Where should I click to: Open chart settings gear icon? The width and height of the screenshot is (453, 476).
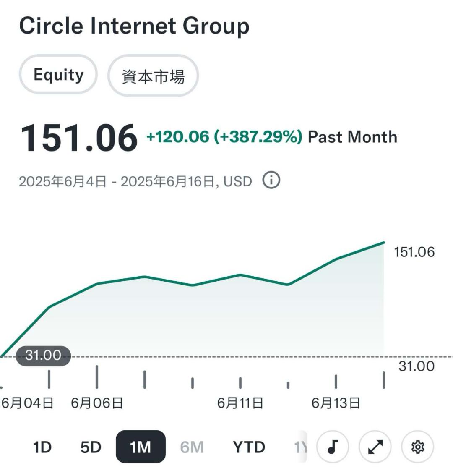point(417,447)
